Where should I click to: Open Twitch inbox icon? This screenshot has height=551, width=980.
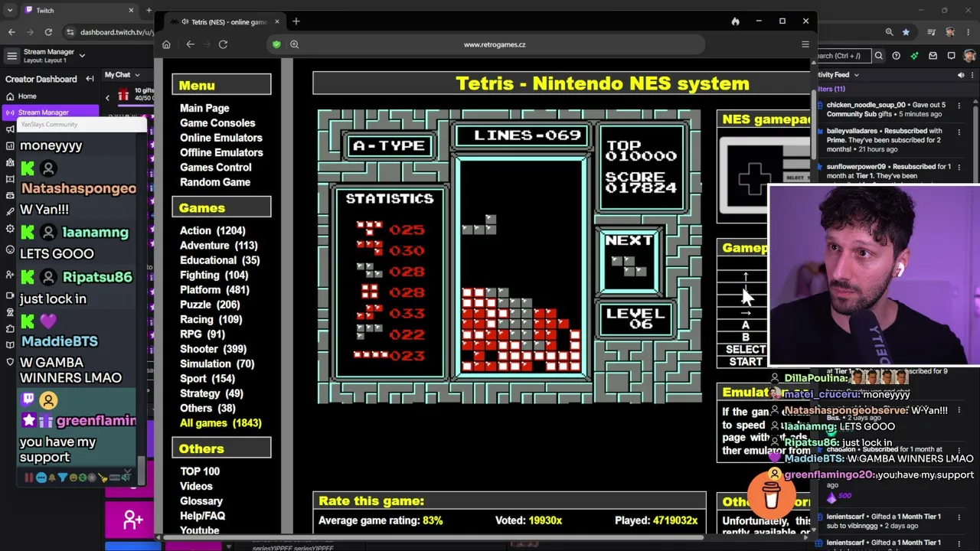point(933,56)
